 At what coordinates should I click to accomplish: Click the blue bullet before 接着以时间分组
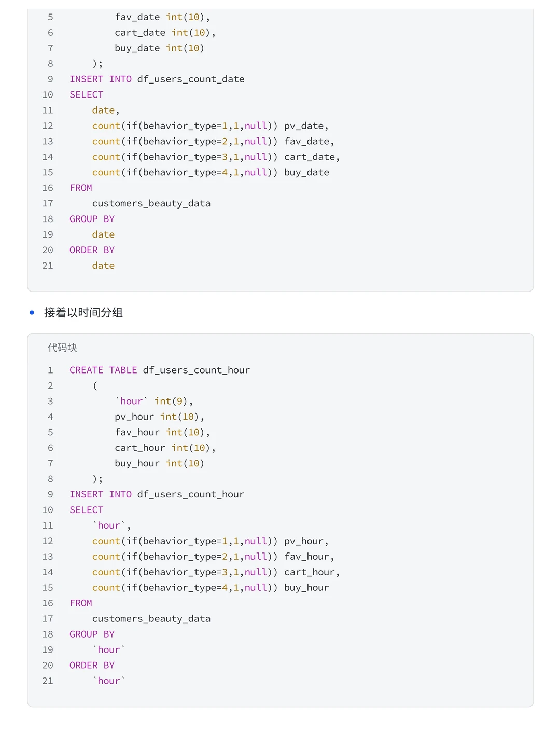(x=32, y=313)
